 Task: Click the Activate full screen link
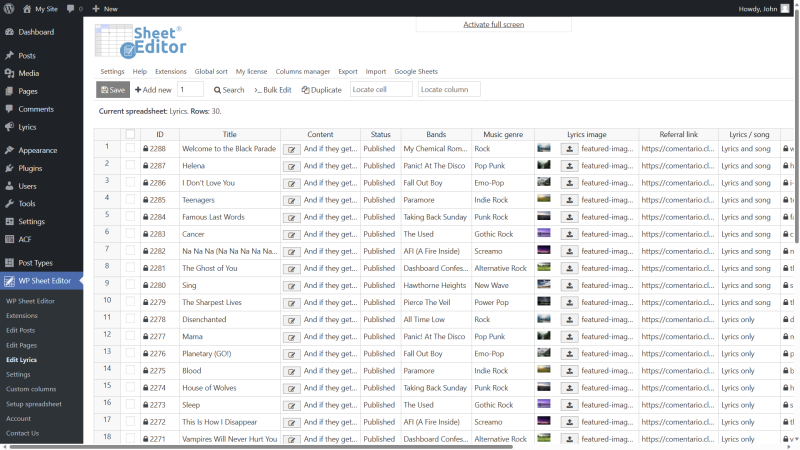pos(493,24)
